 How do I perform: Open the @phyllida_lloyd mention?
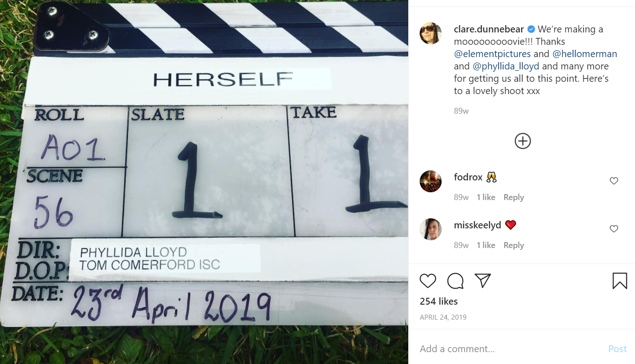coord(506,66)
